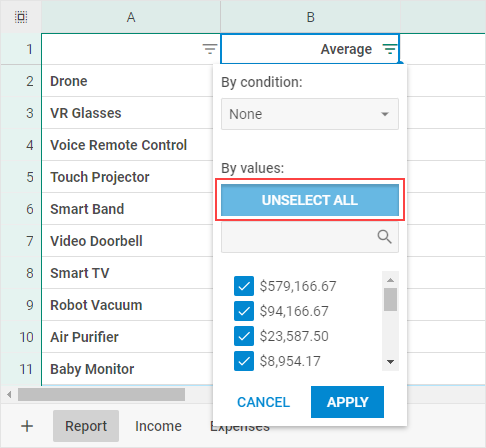This screenshot has width=486, height=448.
Task: Click the UNSELECT ALL button
Action: [310, 200]
